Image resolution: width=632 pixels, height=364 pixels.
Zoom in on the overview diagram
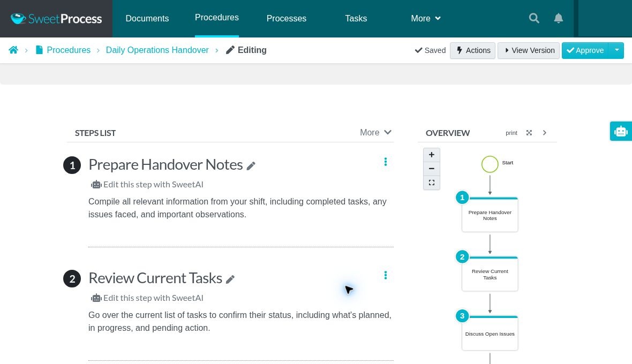point(432,155)
